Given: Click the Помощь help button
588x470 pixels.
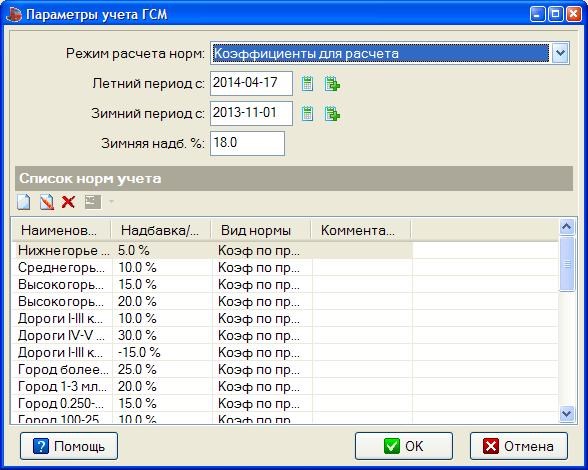Looking at the screenshot, I should (x=69, y=446).
